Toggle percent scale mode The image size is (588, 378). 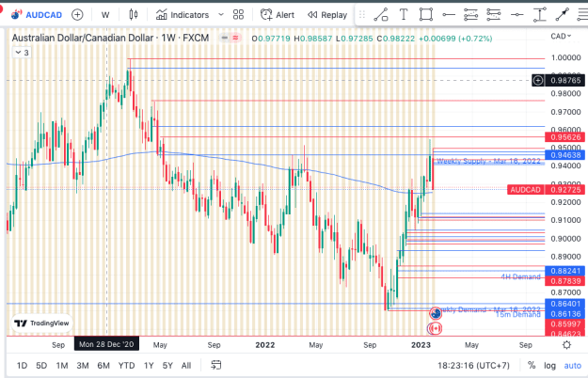coord(532,365)
